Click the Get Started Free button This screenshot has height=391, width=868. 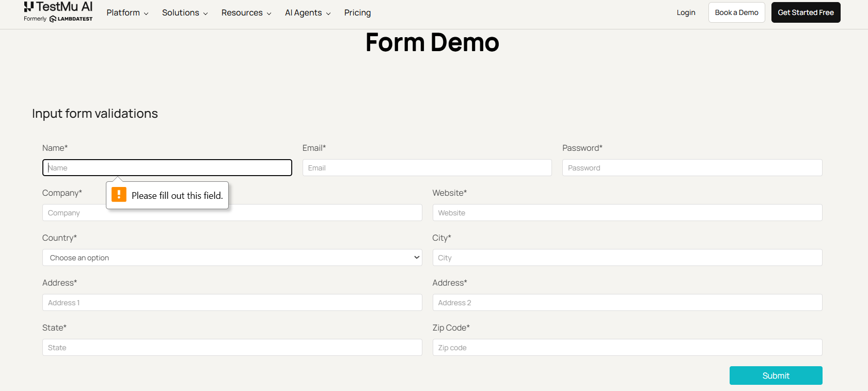[x=806, y=13]
